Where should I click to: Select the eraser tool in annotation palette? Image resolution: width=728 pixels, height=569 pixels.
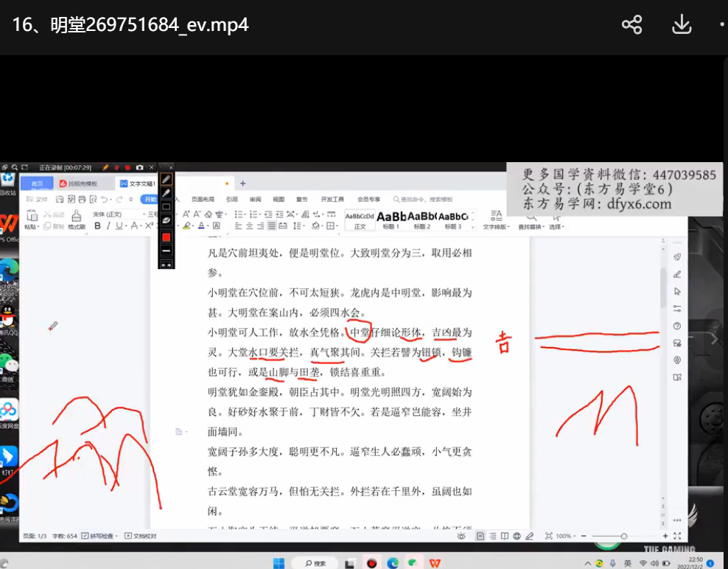(x=167, y=220)
